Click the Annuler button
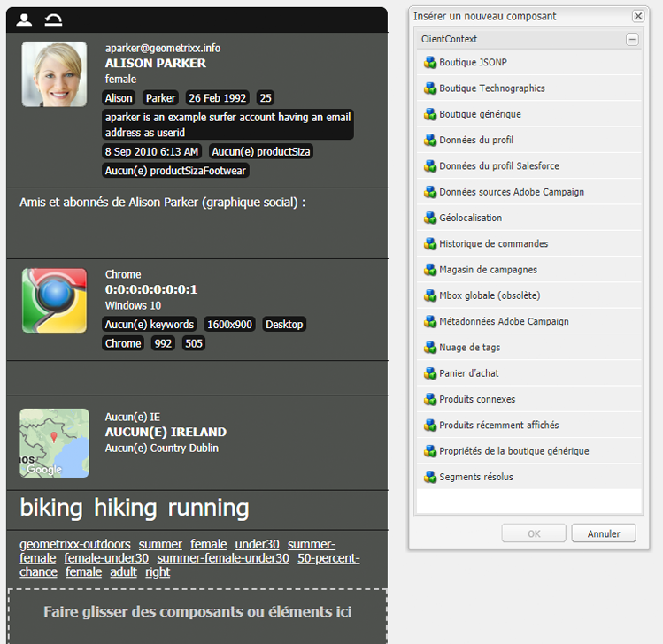 tap(604, 533)
